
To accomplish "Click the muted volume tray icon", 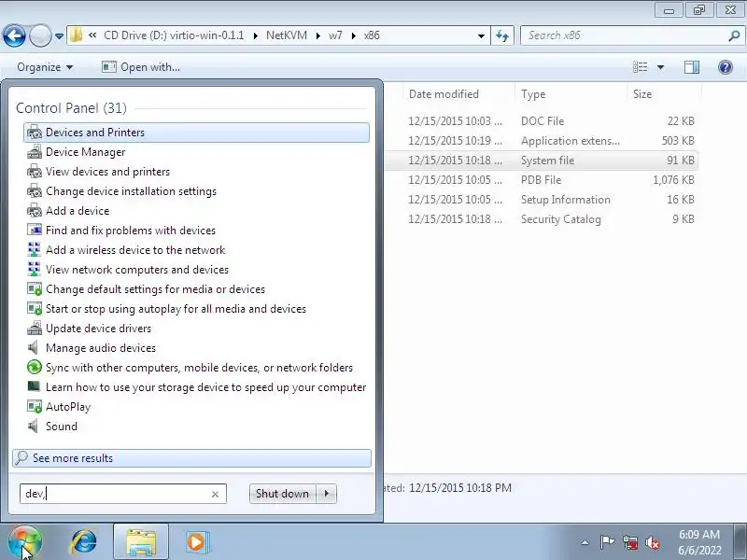I will click(652, 542).
